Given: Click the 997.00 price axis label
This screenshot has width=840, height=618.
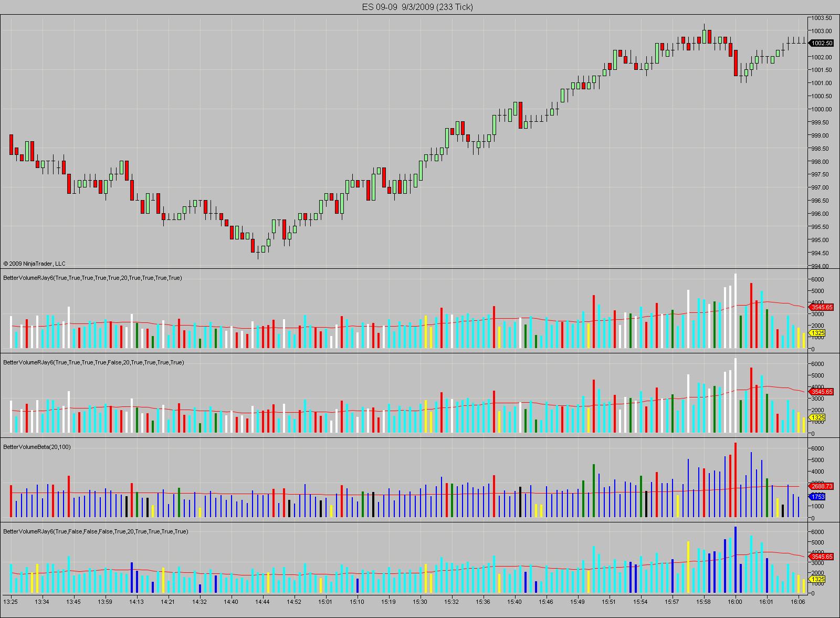Looking at the screenshot, I should pos(821,187).
